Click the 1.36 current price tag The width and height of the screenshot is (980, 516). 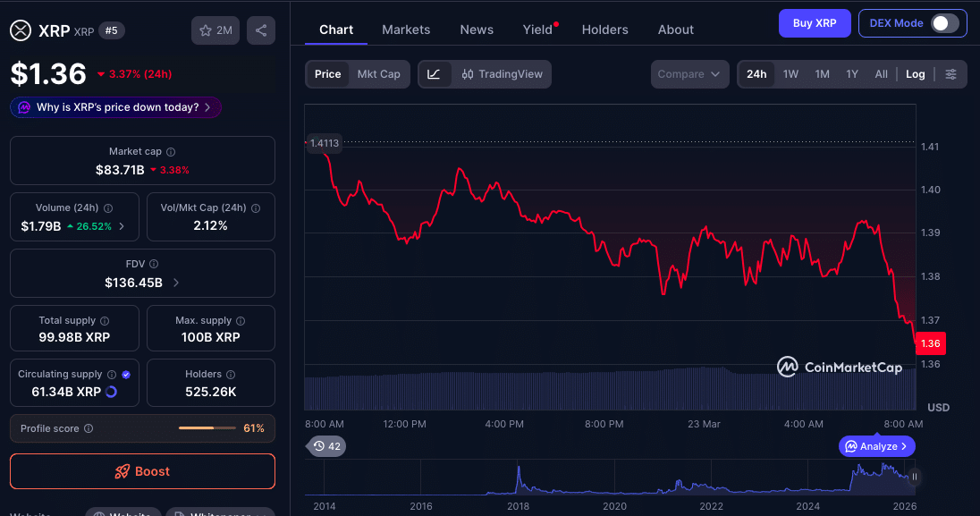930,343
